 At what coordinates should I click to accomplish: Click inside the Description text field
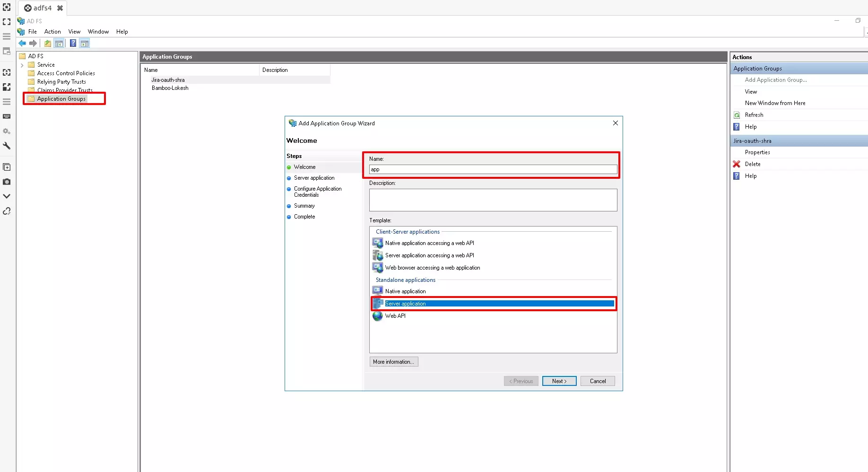493,200
